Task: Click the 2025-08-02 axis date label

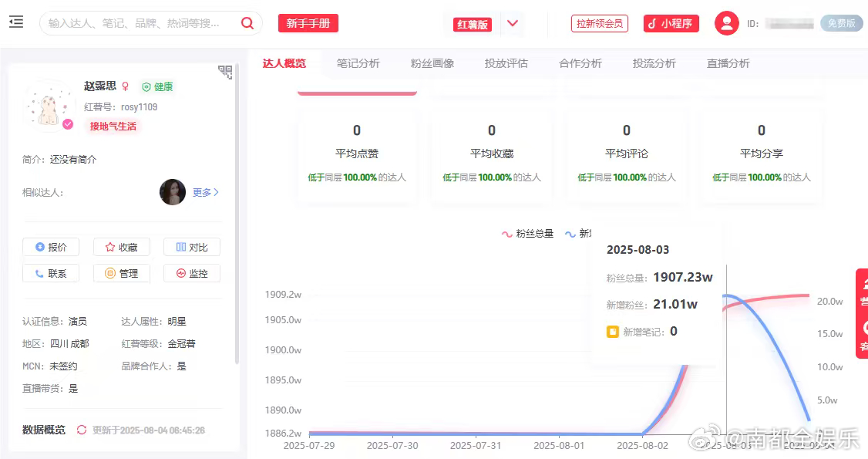Action: [x=642, y=445]
